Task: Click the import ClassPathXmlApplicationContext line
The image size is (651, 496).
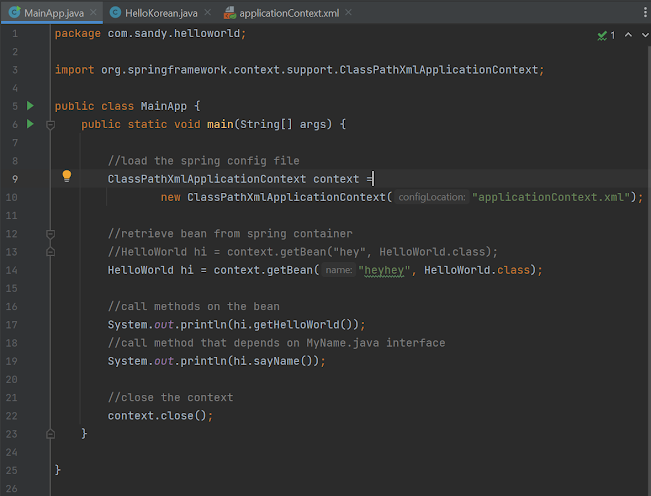Action: (x=299, y=70)
